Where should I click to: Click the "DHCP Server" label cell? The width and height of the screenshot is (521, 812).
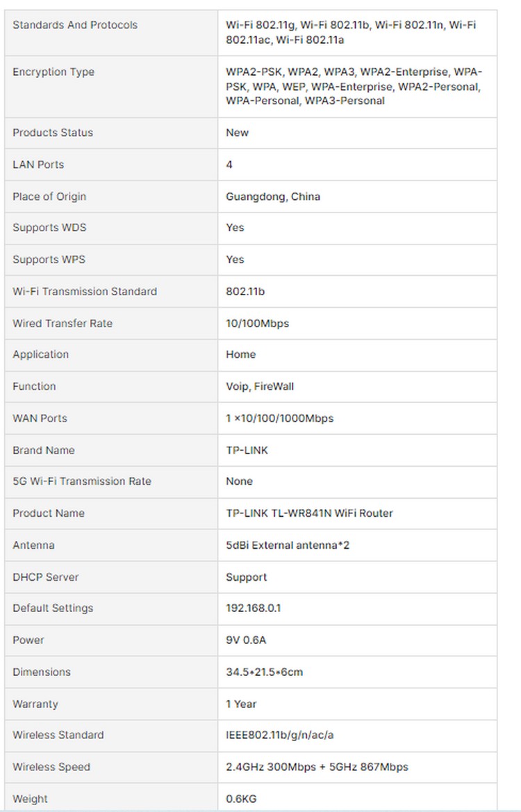point(46,577)
